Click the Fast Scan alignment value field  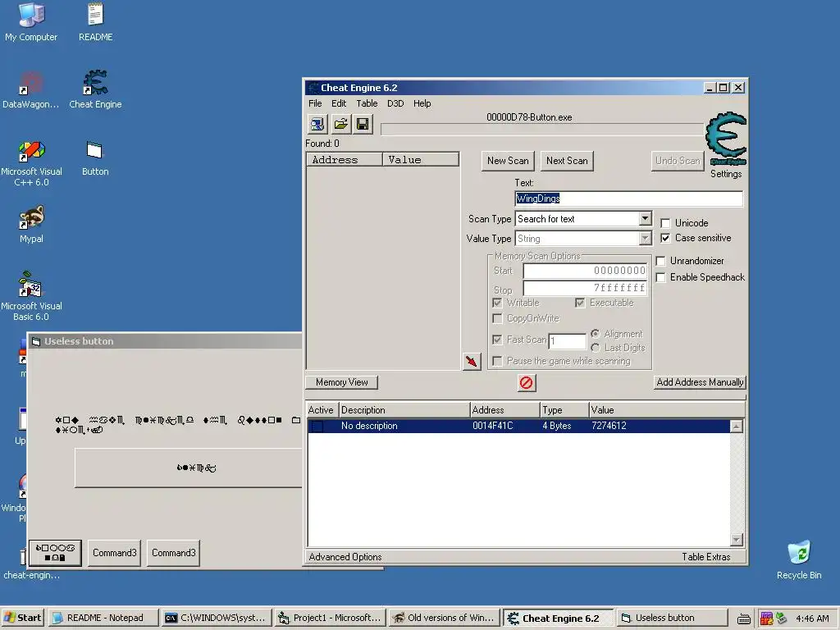coord(568,341)
